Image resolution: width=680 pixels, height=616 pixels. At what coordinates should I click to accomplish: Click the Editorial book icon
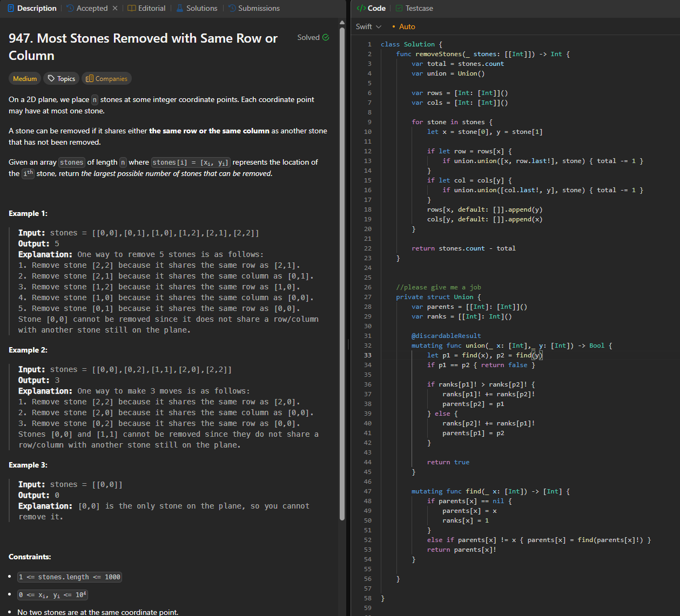[131, 8]
